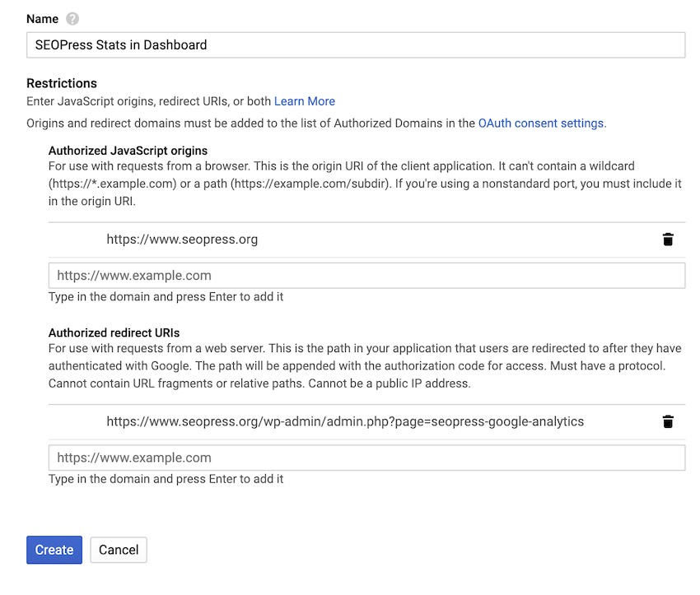Screen dimensions: 700x595
Task: Click the Authorized JavaScript origins heading
Action: pos(128,151)
